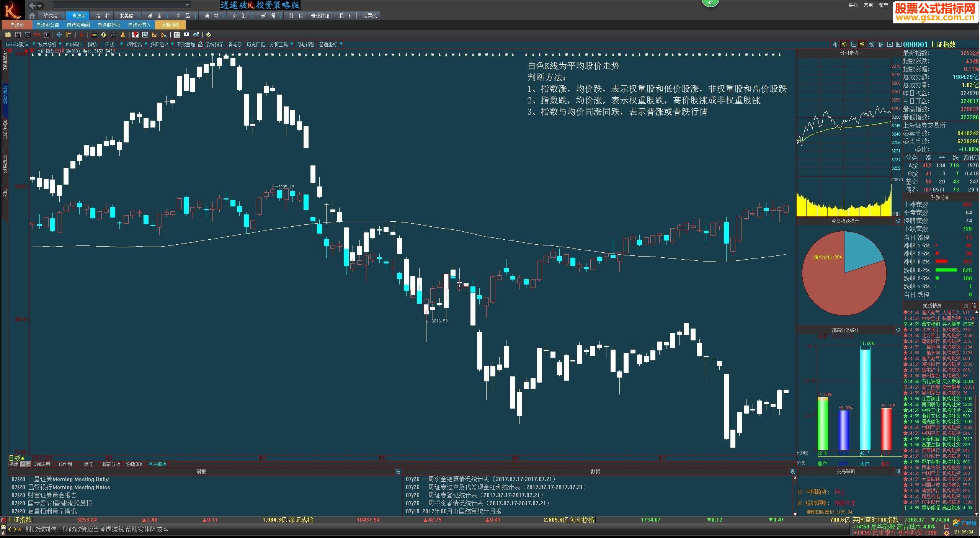The height and width of the screenshot is (538, 980).
Task: Click the 测 measure tool button
Action: pyautogui.click(x=835, y=44)
